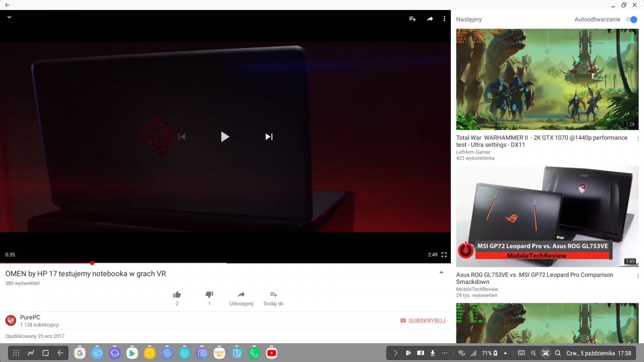
Task: Open the PurePC channel name link
Action: (30, 317)
